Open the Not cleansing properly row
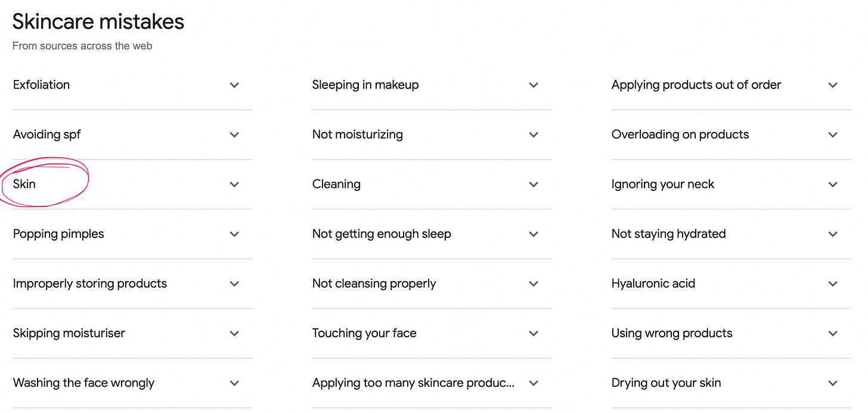868x413 pixels. pyautogui.click(x=432, y=283)
